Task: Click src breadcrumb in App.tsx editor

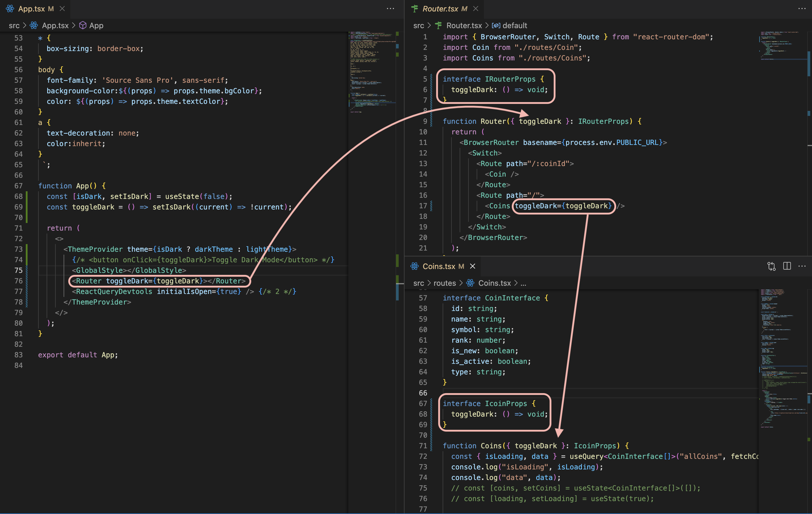Action: pos(14,26)
